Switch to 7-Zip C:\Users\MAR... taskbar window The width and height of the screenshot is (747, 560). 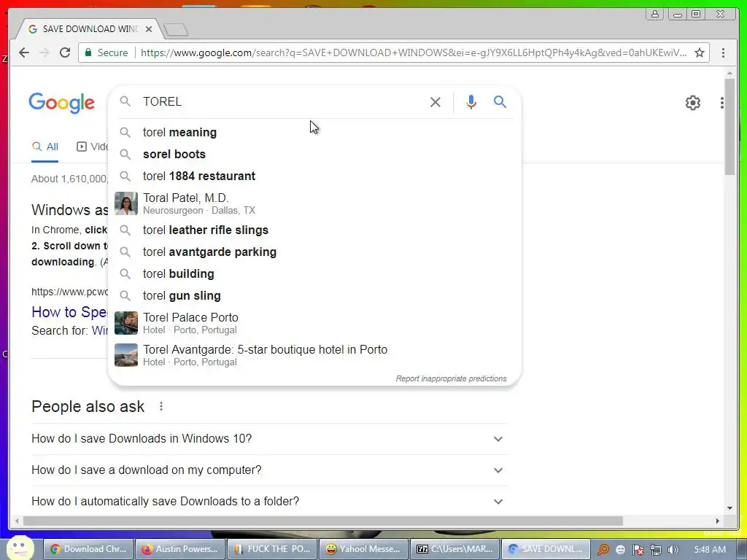tap(455, 549)
